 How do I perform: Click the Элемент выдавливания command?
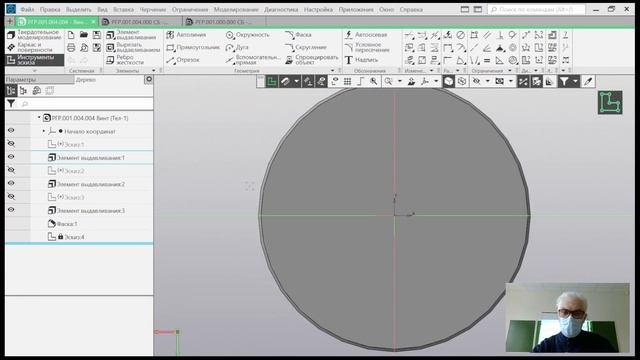coord(131,35)
